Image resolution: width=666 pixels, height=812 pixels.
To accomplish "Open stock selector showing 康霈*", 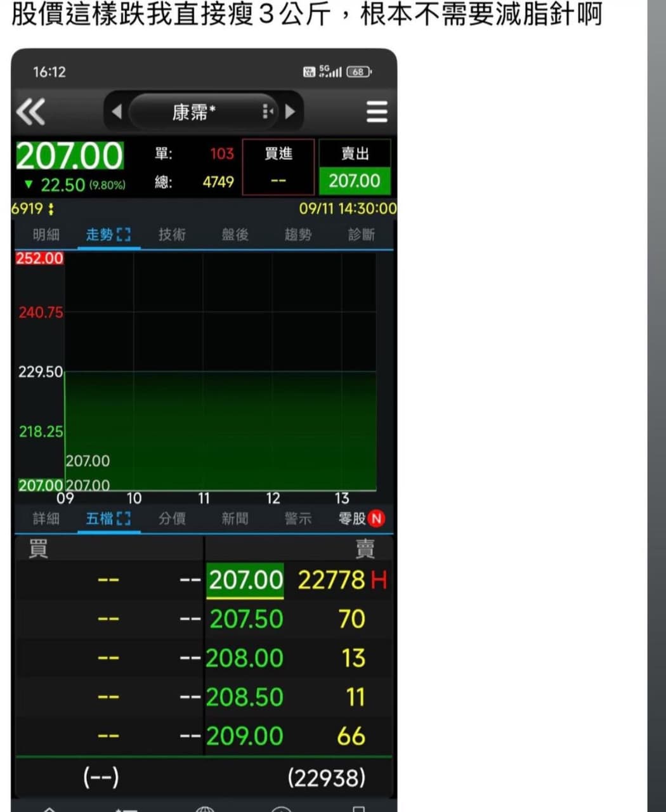I will [203, 112].
